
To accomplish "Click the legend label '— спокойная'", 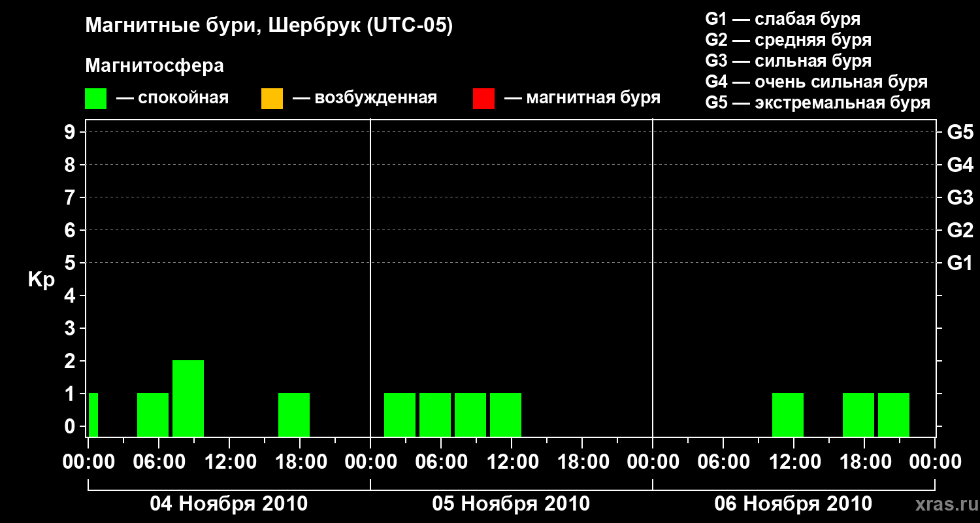I will 172,98.
